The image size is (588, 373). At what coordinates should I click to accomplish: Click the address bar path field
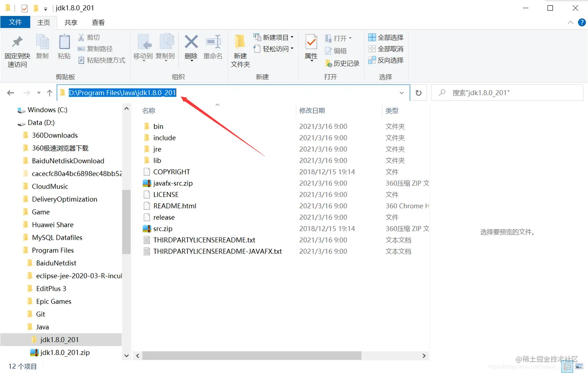click(233, 93)
